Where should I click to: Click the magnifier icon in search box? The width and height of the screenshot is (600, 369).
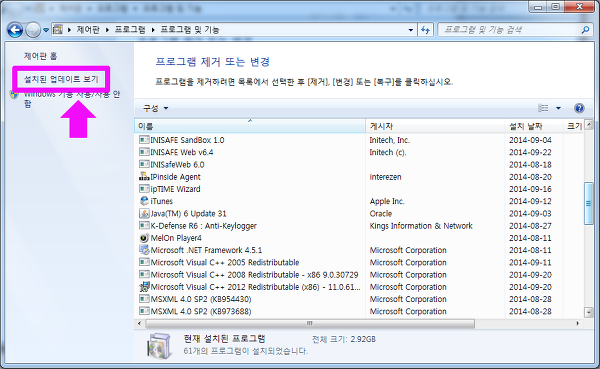[585, 29]
